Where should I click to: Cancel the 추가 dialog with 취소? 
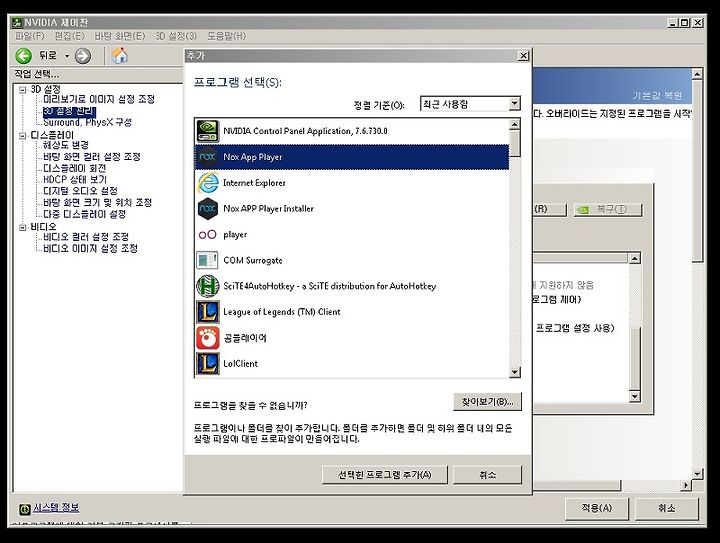pyautogui.click(x=487, y=475)
